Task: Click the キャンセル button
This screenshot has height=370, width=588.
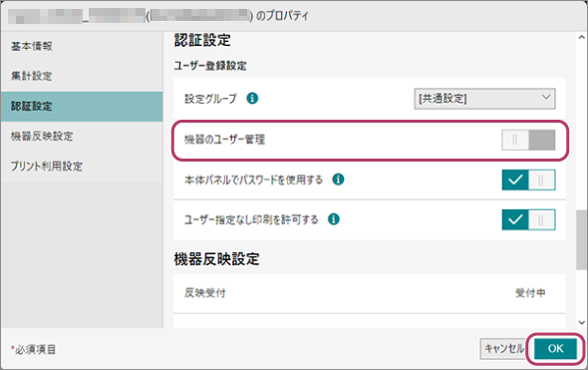Action: (503, 349)
